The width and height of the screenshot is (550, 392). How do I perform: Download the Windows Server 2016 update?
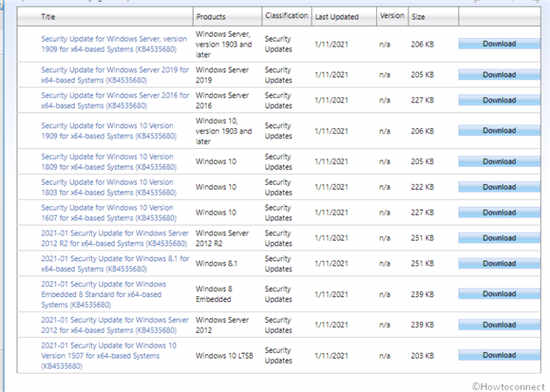pos(499,100)
